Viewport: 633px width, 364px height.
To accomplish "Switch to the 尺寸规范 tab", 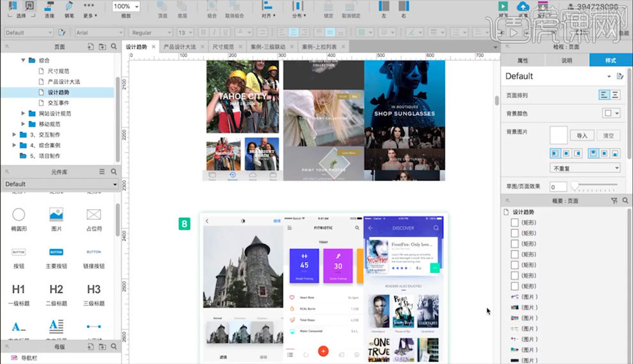I will pos(223,47).
